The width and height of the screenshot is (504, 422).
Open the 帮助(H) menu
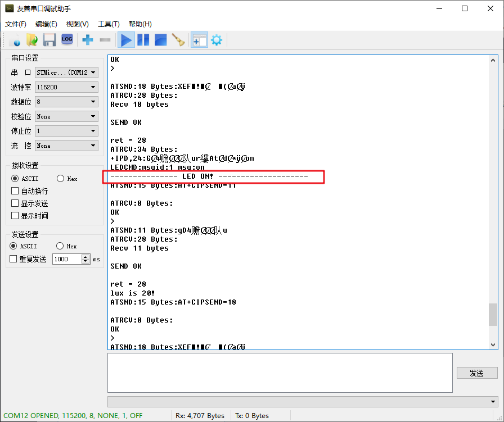[140, 24]
